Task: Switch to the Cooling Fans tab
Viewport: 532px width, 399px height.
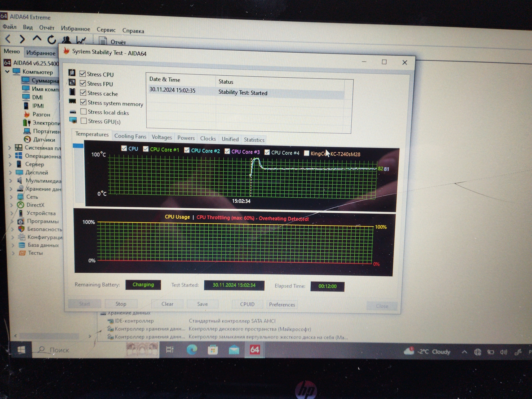Action: (130, 136)
